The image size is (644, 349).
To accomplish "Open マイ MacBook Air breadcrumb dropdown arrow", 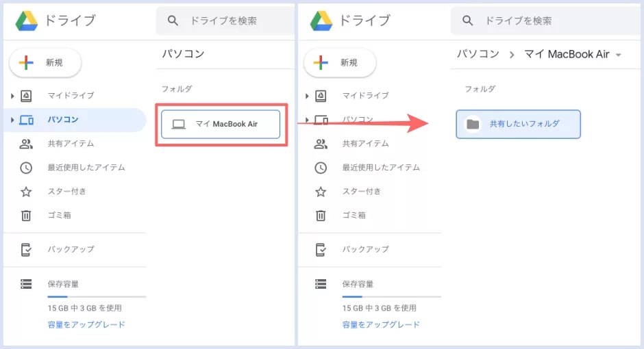I will 619,55.
